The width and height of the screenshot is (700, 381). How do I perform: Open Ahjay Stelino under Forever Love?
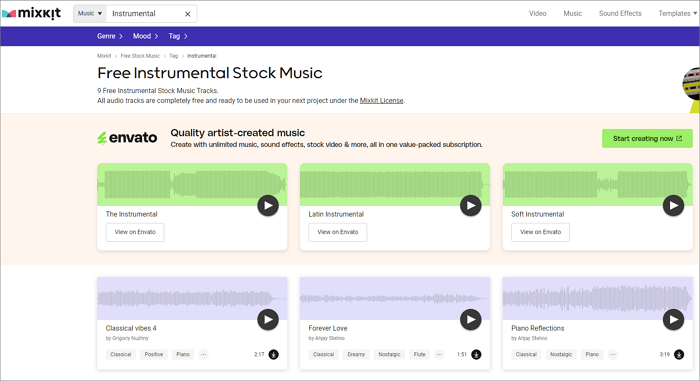[330, 339]
